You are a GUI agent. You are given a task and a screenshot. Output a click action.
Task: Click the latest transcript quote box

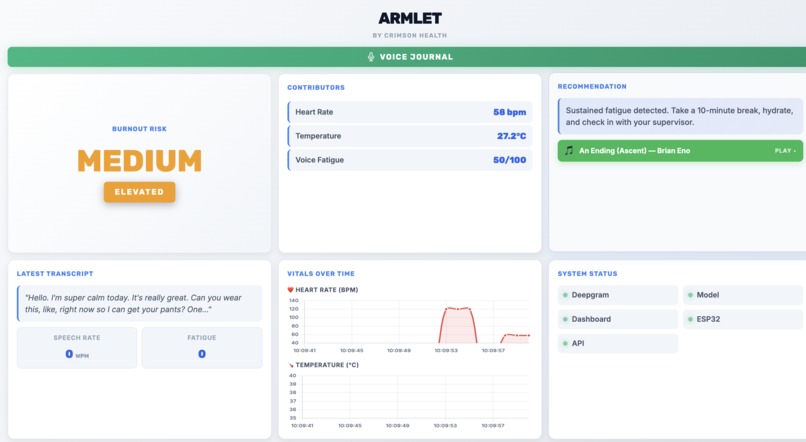click(140, 304)
